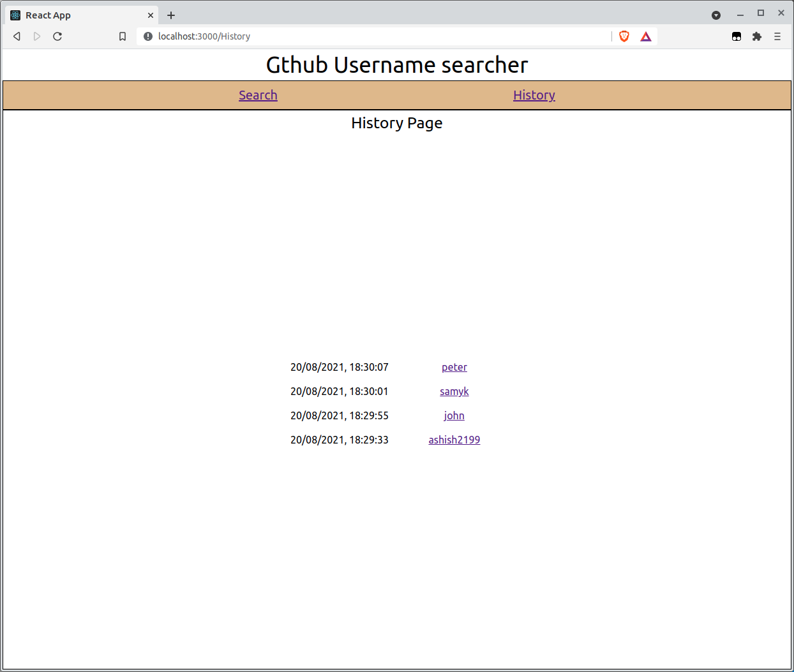Maximize the browser window
Viewport: 794px width, 672px height.
[761, 13]
